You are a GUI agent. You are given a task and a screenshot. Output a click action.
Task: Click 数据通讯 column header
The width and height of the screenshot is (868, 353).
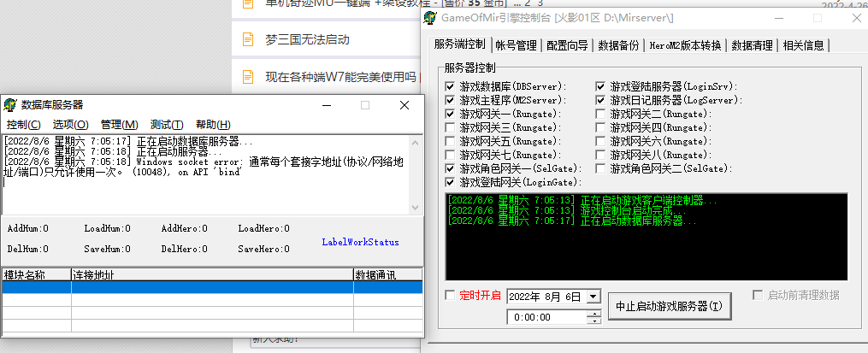click(x=387, y=274)
